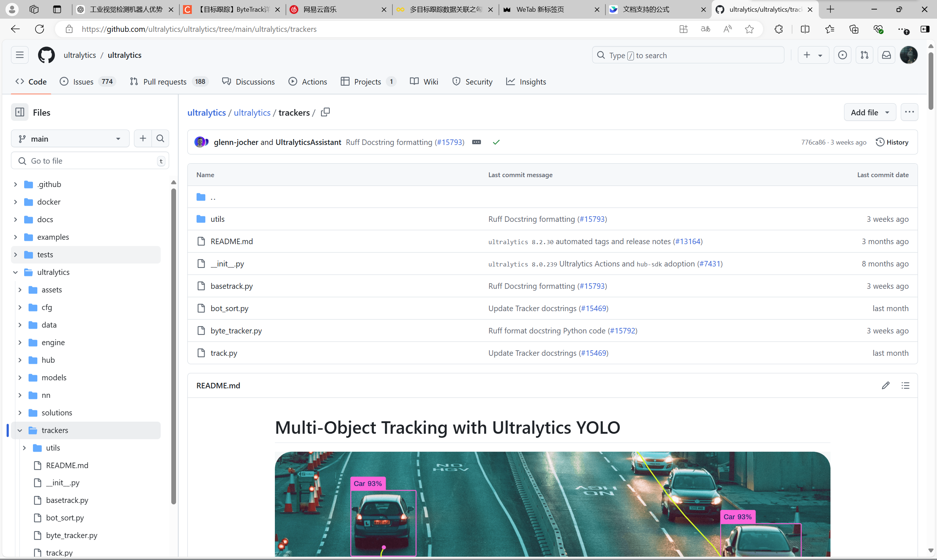Open more options beside Add file
This screenshot has height=560, width=937.
pyautogui.click(x=910, y=112)
